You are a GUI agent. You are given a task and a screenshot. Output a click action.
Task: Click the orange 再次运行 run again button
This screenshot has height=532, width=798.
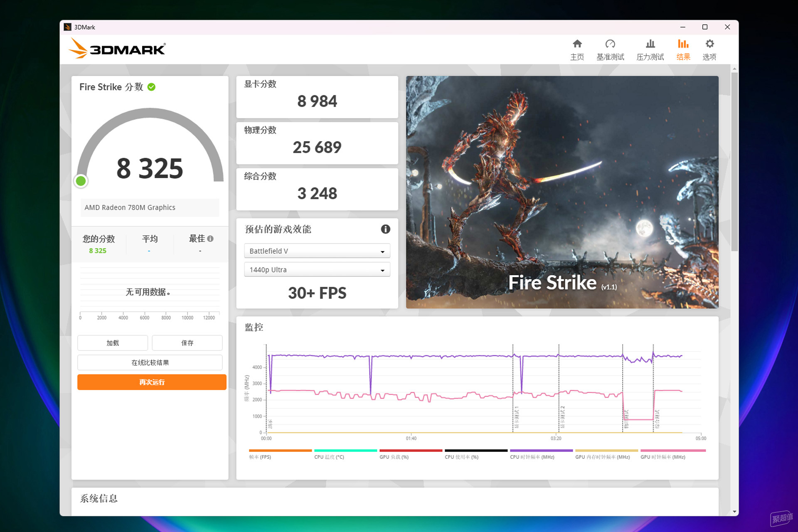pos(152,382)
